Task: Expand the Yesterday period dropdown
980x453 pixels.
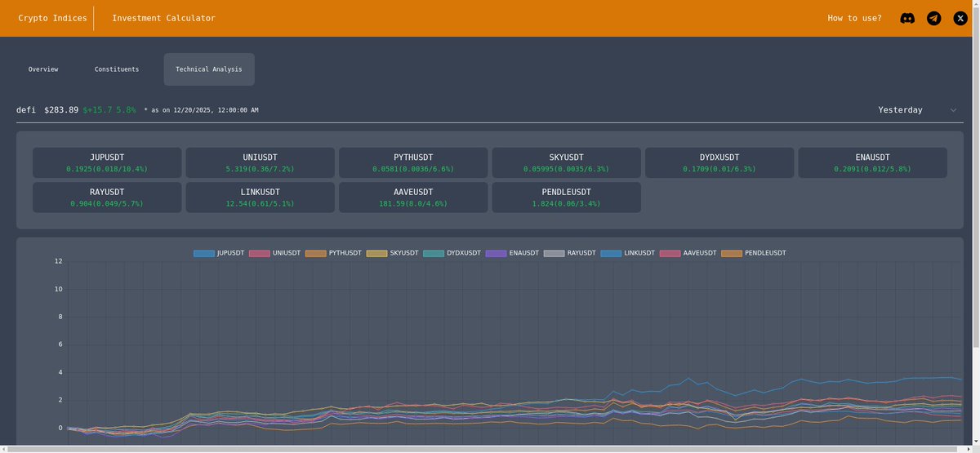Action: [918, 110]
